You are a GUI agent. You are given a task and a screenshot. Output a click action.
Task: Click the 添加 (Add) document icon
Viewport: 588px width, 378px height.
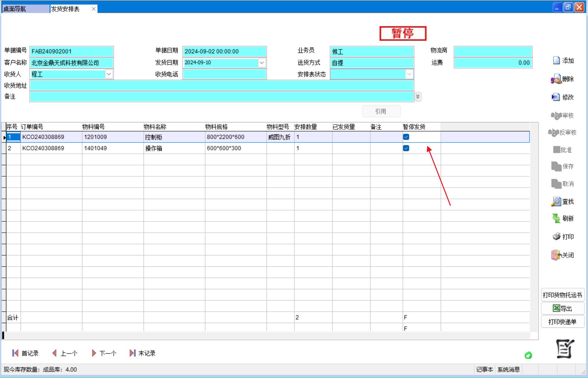click(x=556, y=60)
